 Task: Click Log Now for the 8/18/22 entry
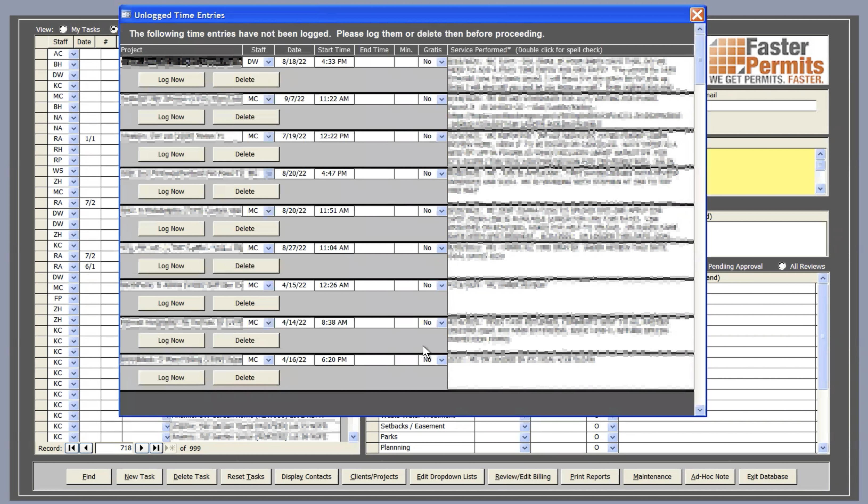click(x=171, y=80)
